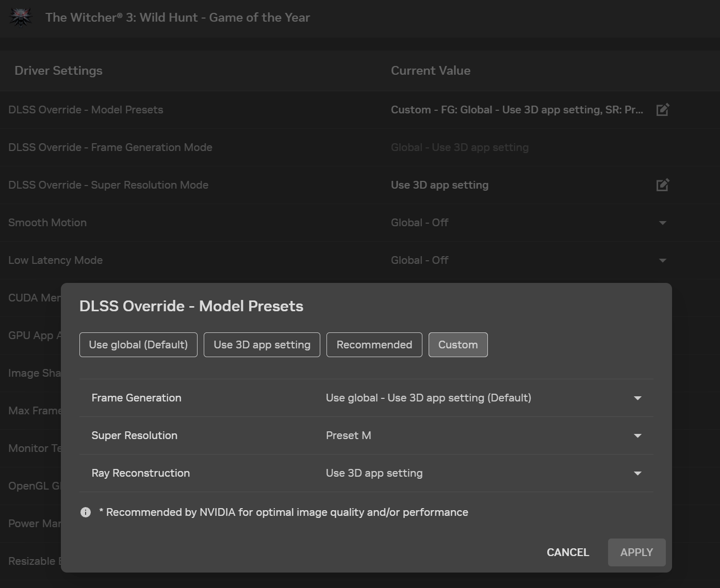Viewport: 720px width, 588px height.
Task: Apply the Model Presets changes
Action: [x=637, y=552]
